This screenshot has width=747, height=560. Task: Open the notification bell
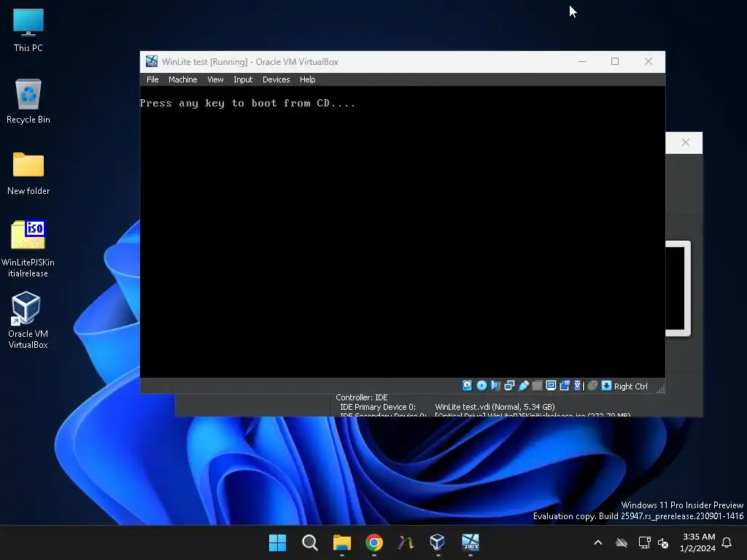pyautogui.click(x=727, y=542)
